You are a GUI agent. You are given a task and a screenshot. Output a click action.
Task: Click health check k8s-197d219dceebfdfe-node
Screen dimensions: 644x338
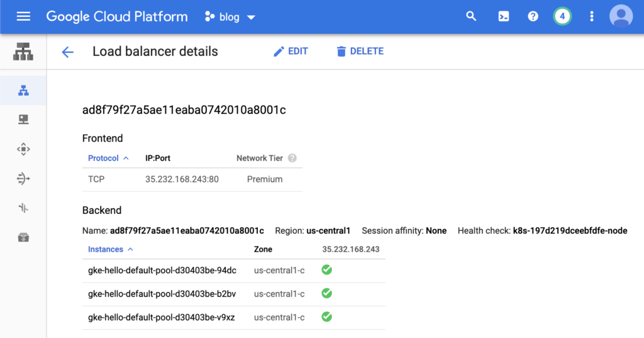point(570,230)
